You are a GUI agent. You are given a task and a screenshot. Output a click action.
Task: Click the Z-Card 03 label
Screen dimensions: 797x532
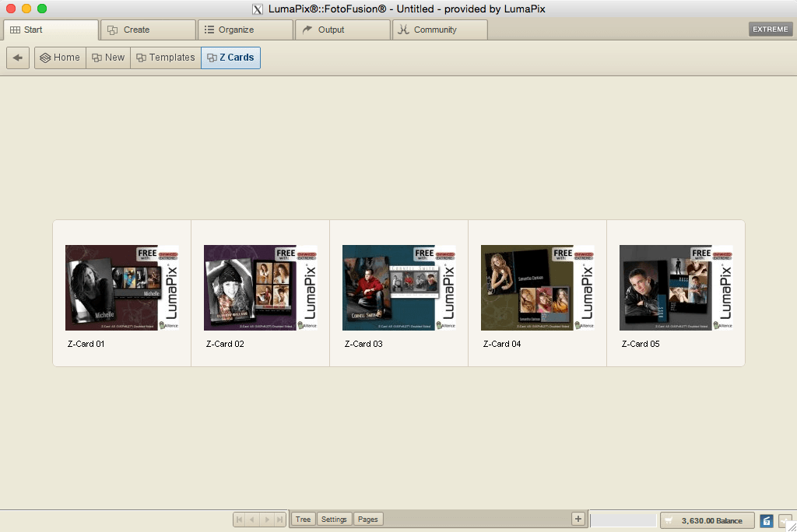363,344
